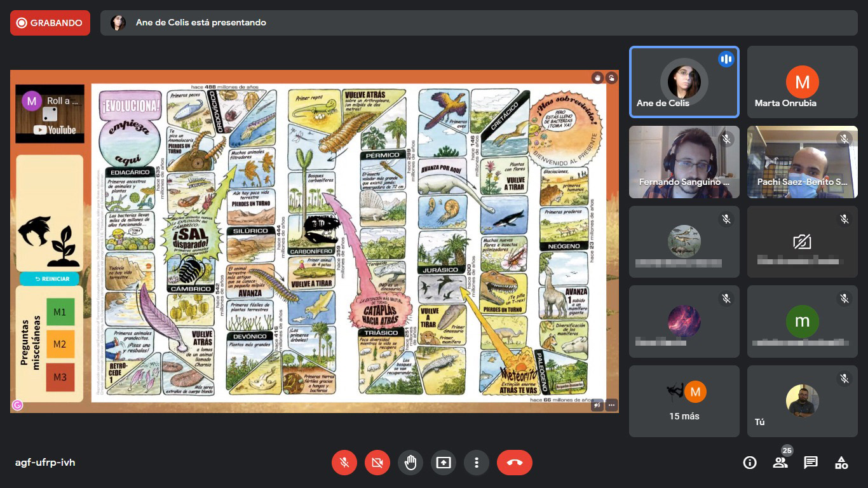The image size is (868, 488).
Task: Select the grab hand tool on presentation
Action: [x=597, y=78]
